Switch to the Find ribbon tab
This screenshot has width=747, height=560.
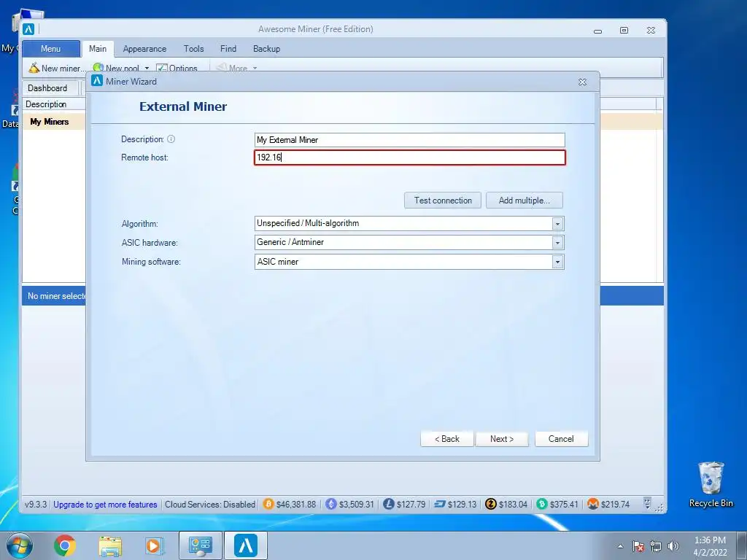click(x=228, y=49)
